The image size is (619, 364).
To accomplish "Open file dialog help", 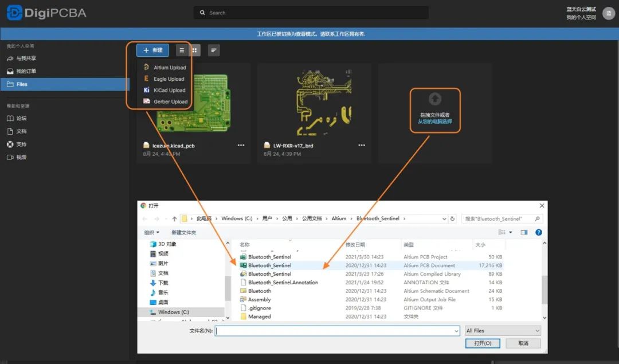I will point(538,232).
